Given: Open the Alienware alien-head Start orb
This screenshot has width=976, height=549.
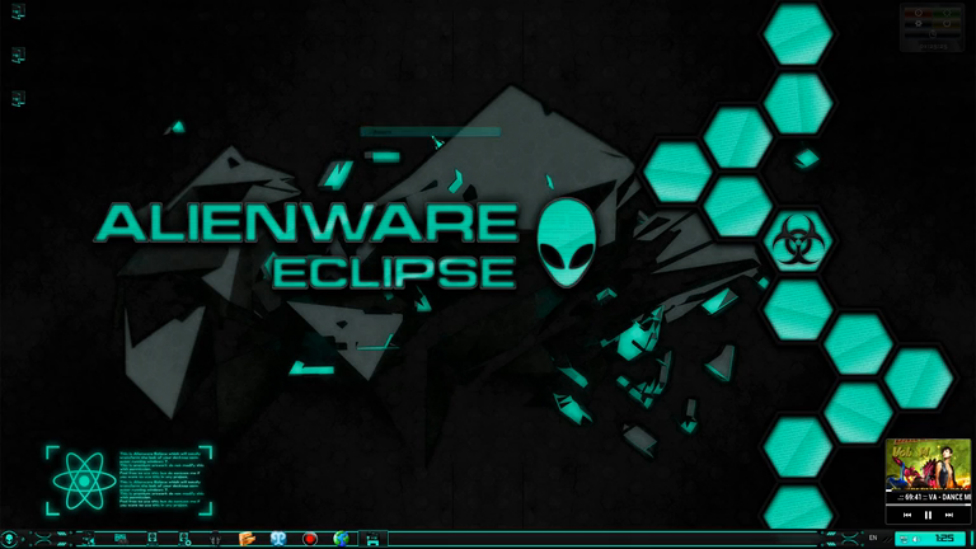Looking at the screenshot, I should click(9, 538).
